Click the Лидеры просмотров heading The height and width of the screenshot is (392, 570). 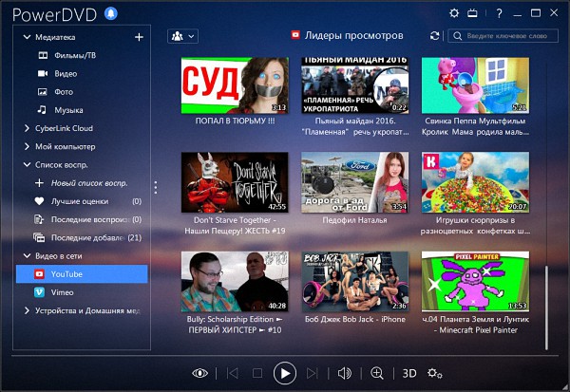tap(353, 36)
